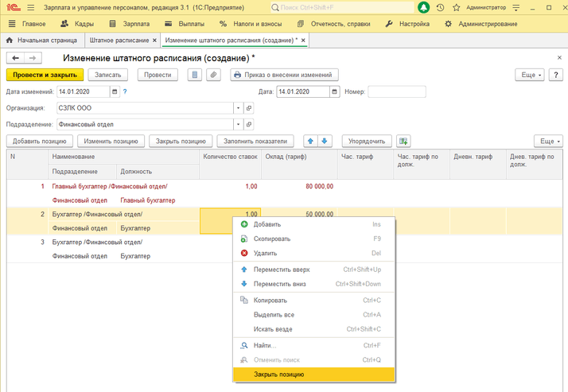Expand the Организация dropdown list
Image resolution: width=568 pixels, height=392 pixels.
238,108
